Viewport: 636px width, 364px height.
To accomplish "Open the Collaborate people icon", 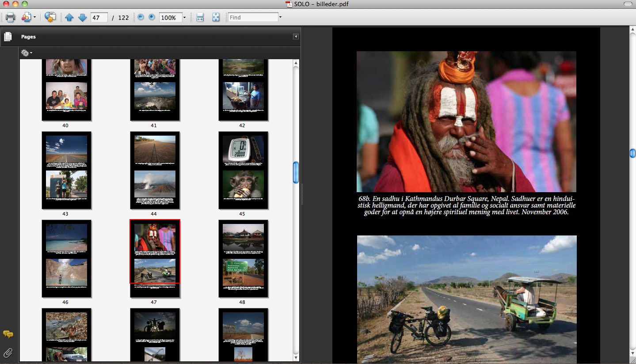I will click(x=27, y=17).
